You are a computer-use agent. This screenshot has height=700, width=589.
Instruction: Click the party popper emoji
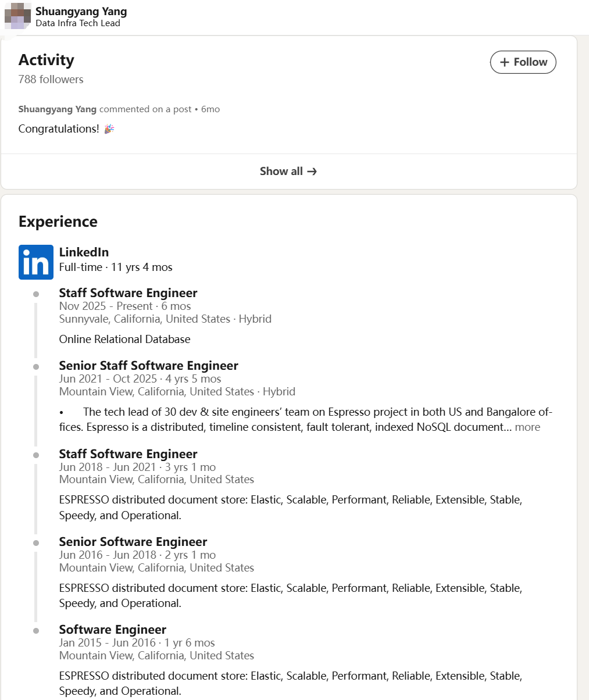tap(109, 129)
